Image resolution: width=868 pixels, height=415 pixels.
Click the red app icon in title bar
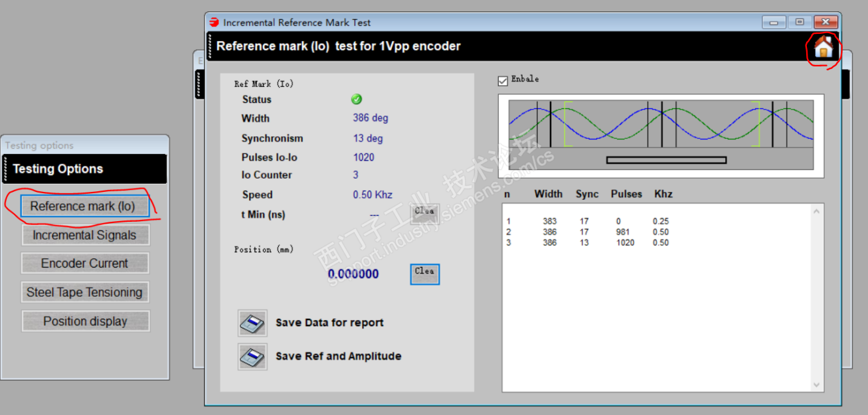214,22
